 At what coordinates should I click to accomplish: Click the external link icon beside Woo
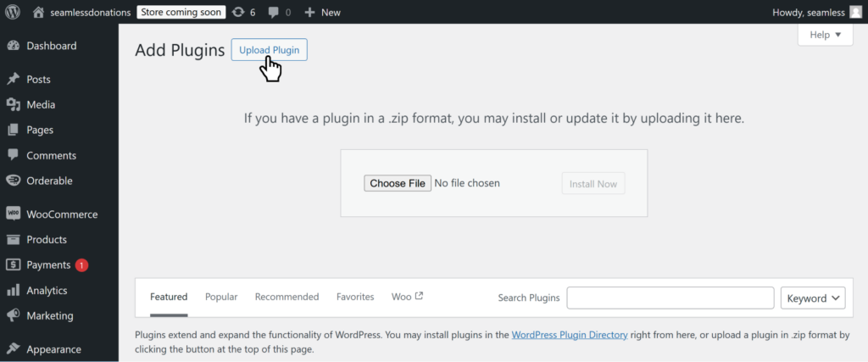click(419, 296)
